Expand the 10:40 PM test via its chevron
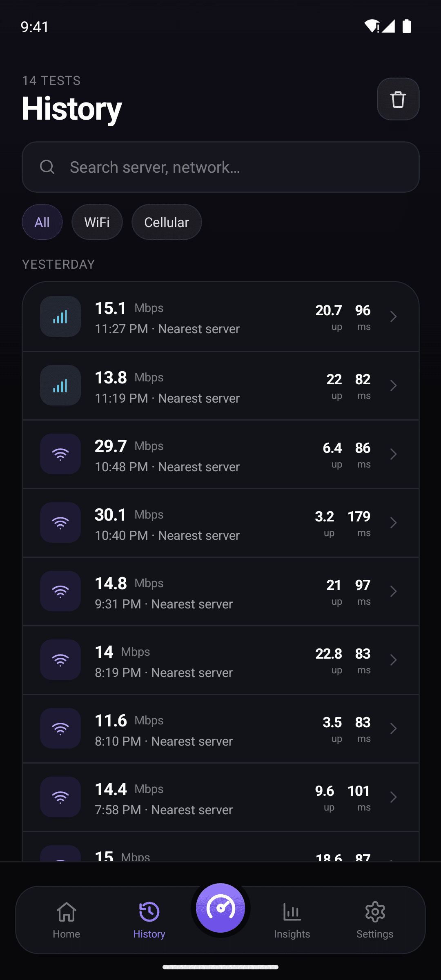This screenshot has height=980, width=441. (393, 523)
